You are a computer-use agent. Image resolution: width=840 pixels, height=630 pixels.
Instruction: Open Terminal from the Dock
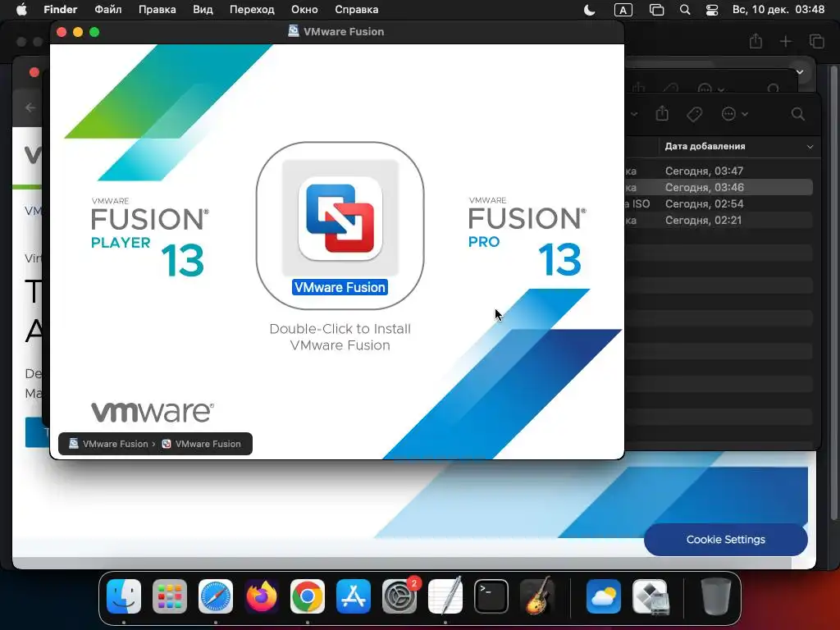coord(491,596)
